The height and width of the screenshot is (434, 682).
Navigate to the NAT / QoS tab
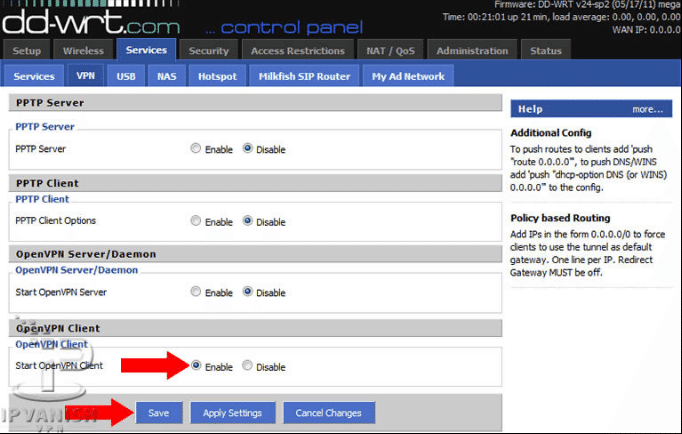(391, 50)
